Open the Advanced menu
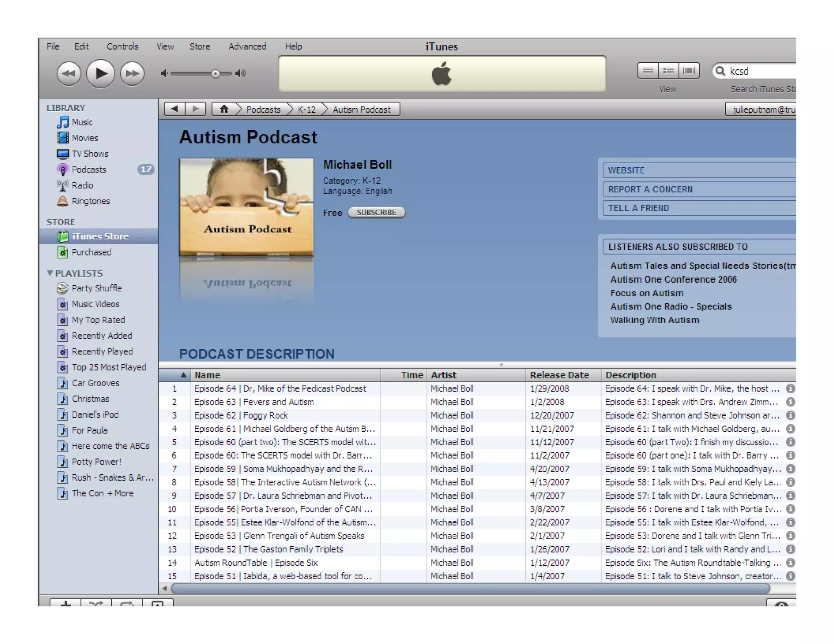The height and width of the screenshot is (644, 834). tap(247, 46)
